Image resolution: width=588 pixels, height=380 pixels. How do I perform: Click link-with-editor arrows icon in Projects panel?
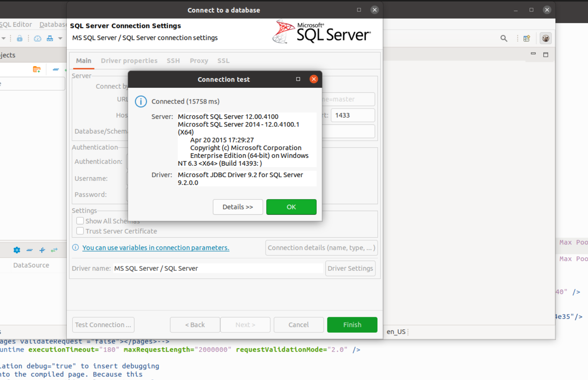[54, 250]
